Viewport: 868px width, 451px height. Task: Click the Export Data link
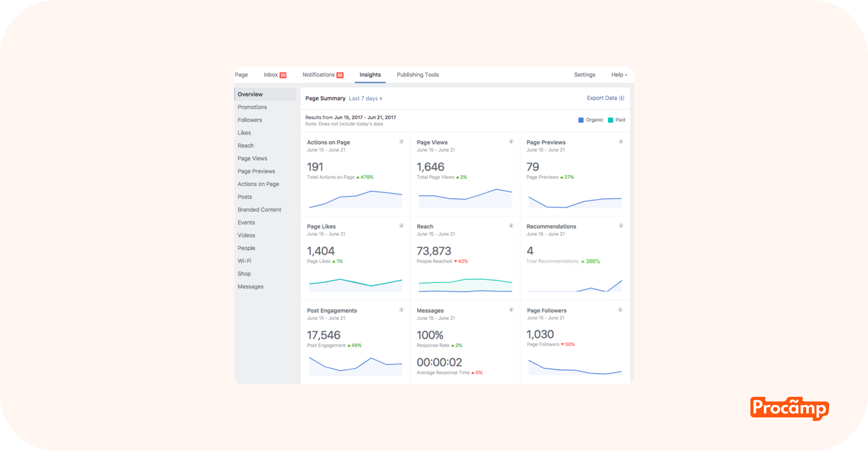pyautogui.click(x=602, y=98)
